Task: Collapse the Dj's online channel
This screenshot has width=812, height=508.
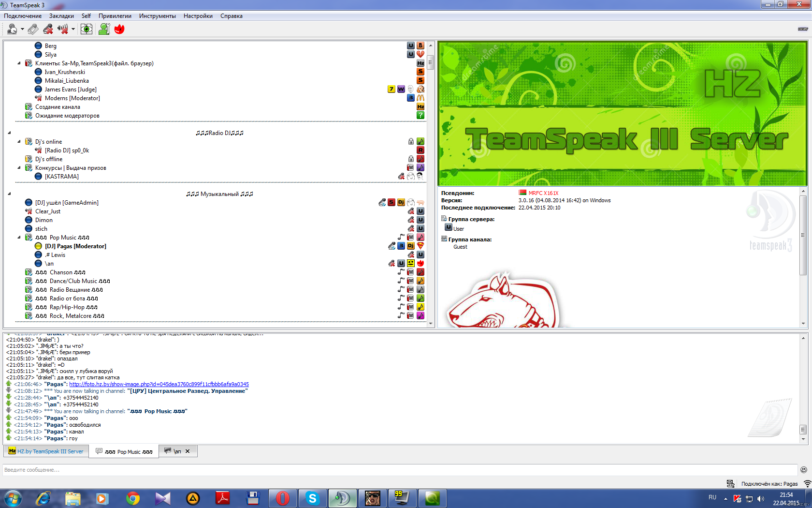Action: click(x=19, y=142)
